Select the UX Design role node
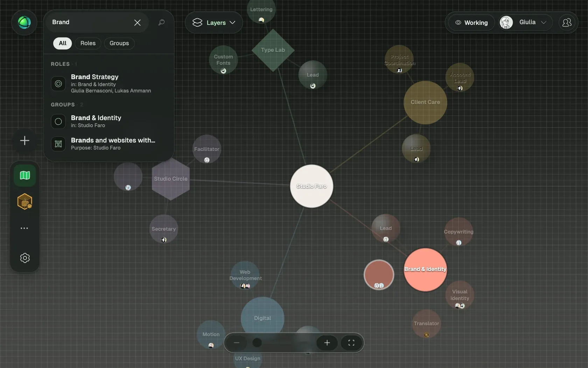Screen dimensions: 588x368 click(x=248, y=359)
